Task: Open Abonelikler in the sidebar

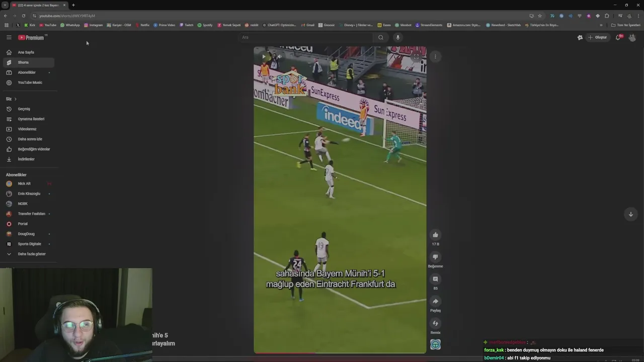Action: coord(28,72)
